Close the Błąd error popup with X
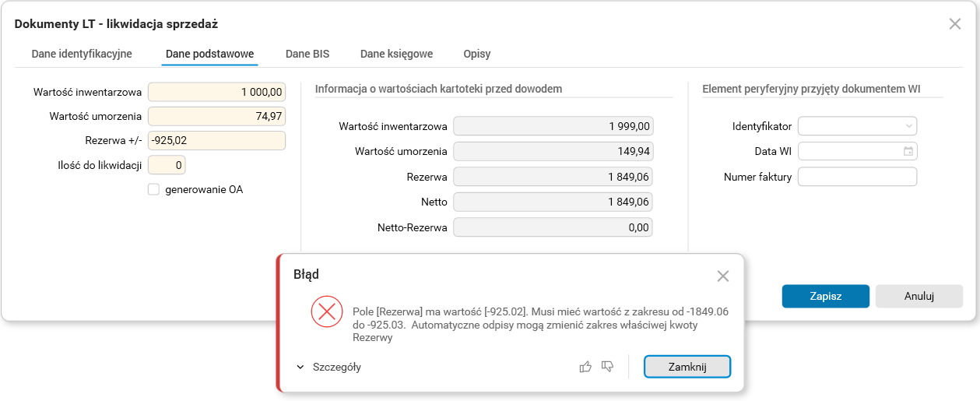 (x=723, y=276)
